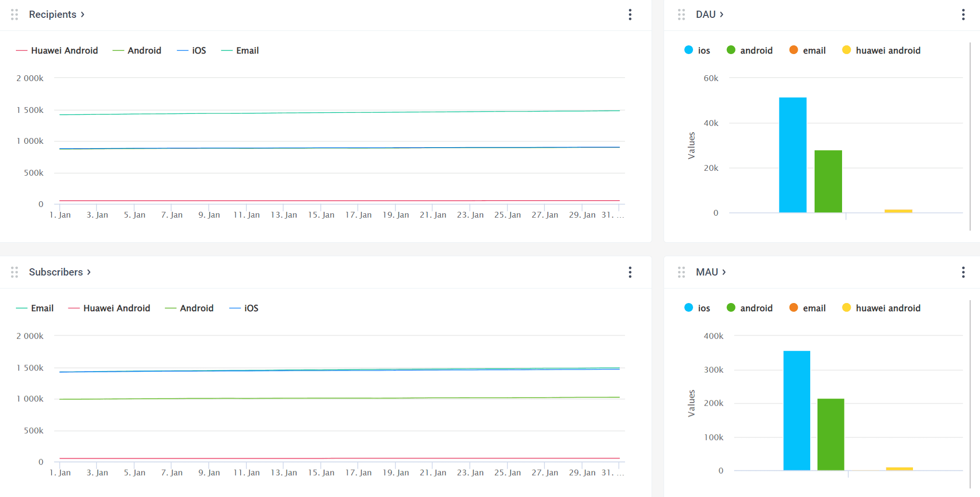This screenshot has width=980, height=497.
Task: Click the Recipients drag handle icon
Action: [x=14, y=14]
